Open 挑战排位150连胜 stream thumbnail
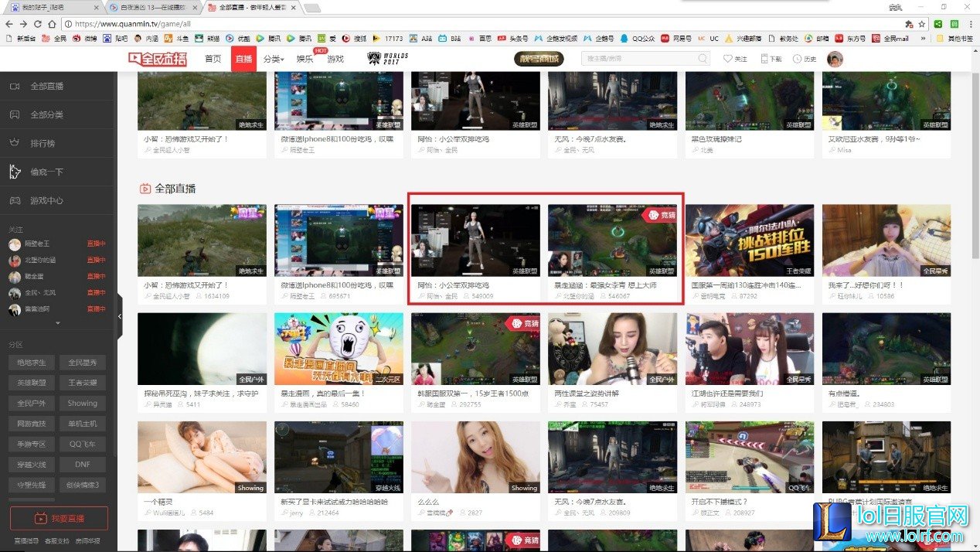The width and height of the screenshot is (980, 552). 750,240
